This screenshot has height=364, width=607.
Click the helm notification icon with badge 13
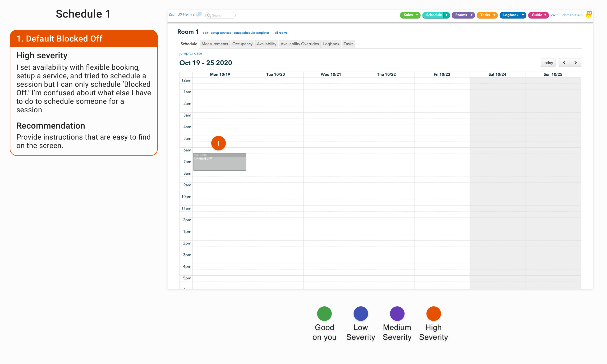coord(589,15)
